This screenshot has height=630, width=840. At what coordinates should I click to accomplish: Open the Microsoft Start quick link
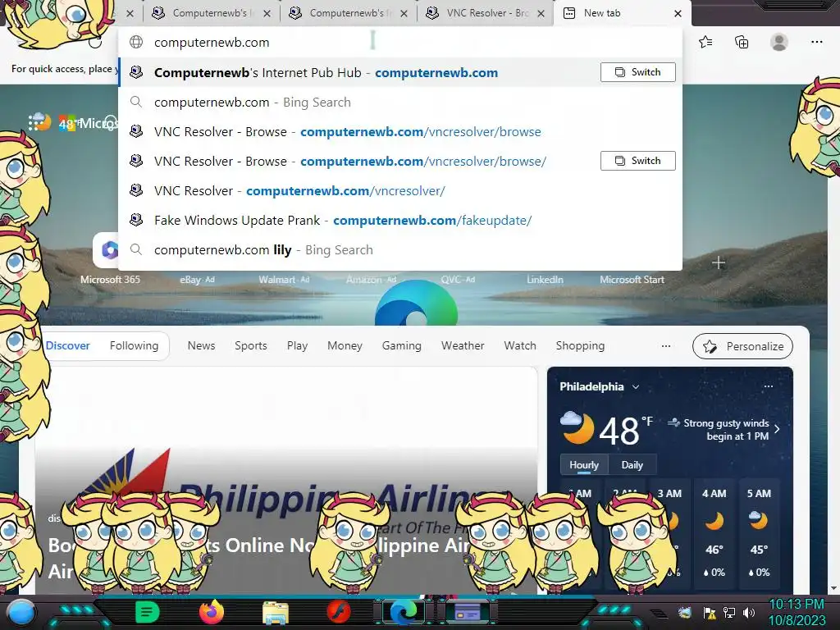coord(632,280)
